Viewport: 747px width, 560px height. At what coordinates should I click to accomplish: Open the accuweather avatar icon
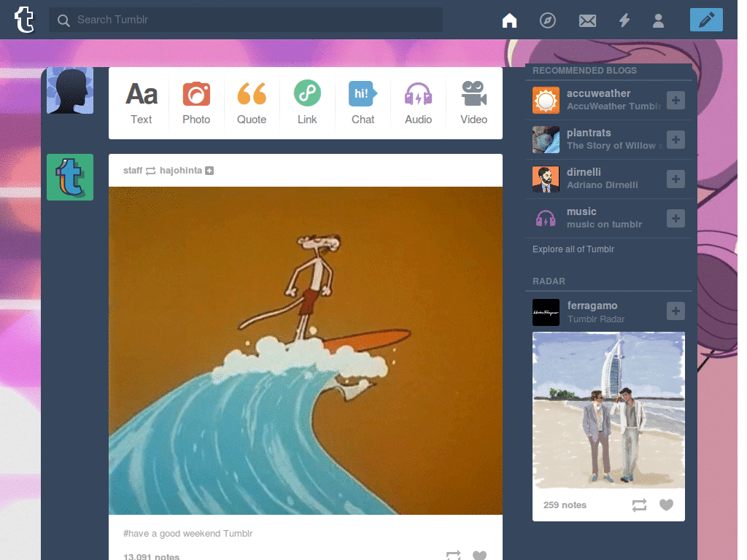(x=546, y=100)
